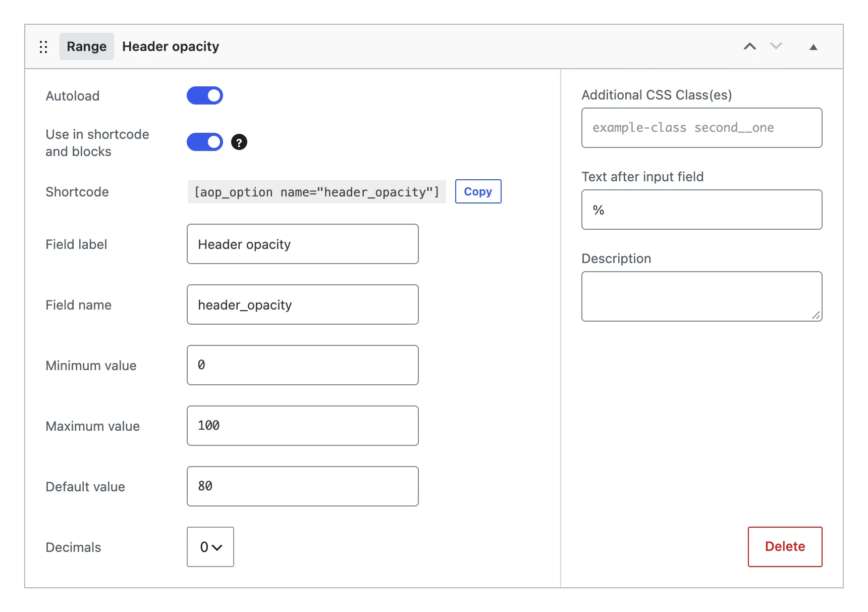Click the Description textarea resize grip

point(816,315)
